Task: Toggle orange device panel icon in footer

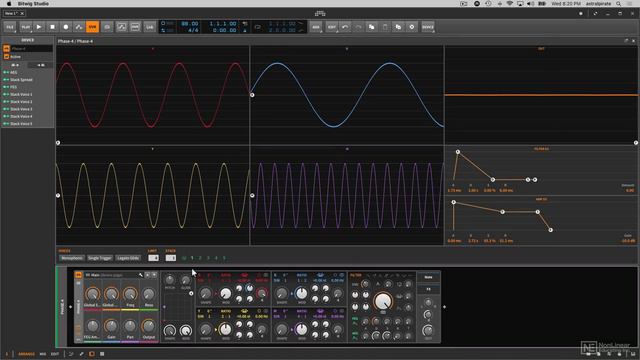Action: [91, 354]
